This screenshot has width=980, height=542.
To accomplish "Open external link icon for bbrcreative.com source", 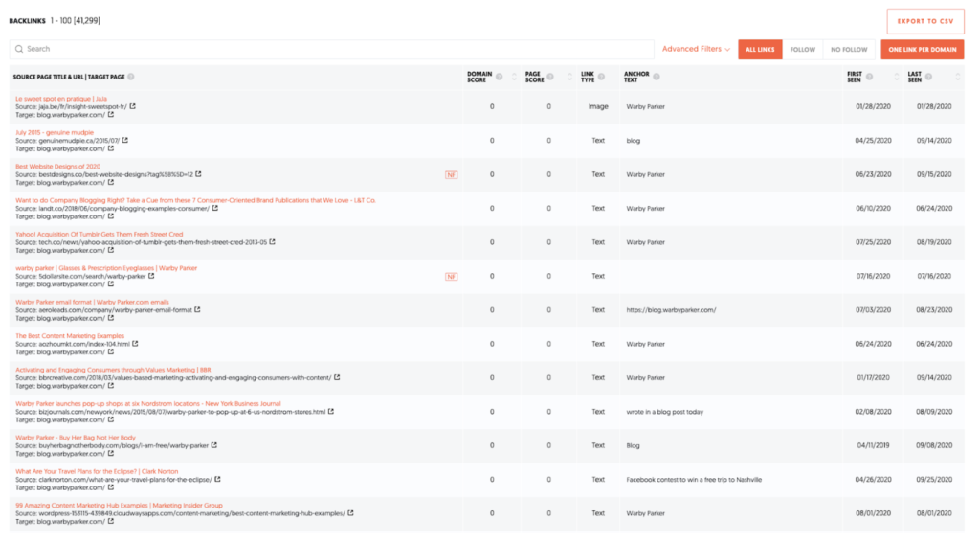I will point(337,377).
